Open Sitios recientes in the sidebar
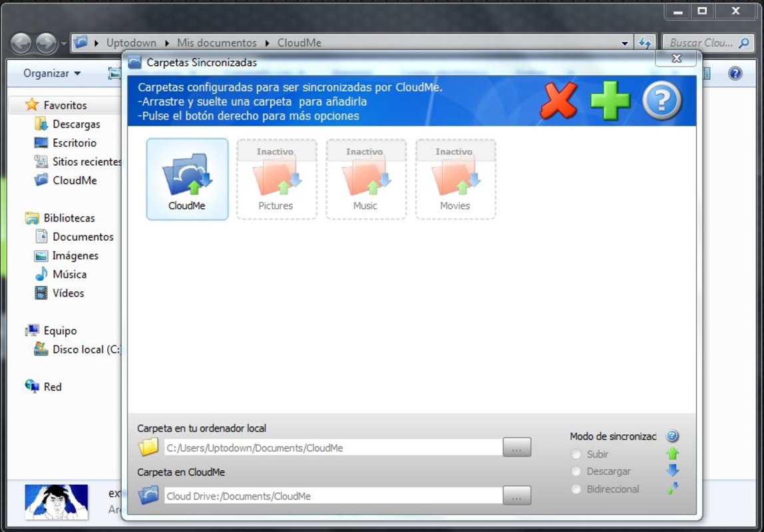This screenshot has height=532, width=764. pos(78,162)
